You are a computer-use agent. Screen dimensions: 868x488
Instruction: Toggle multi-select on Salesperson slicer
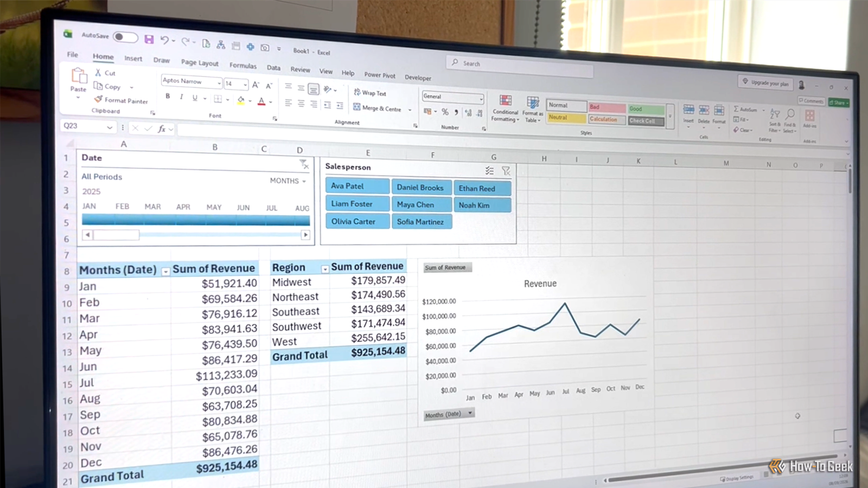(489, 170)
